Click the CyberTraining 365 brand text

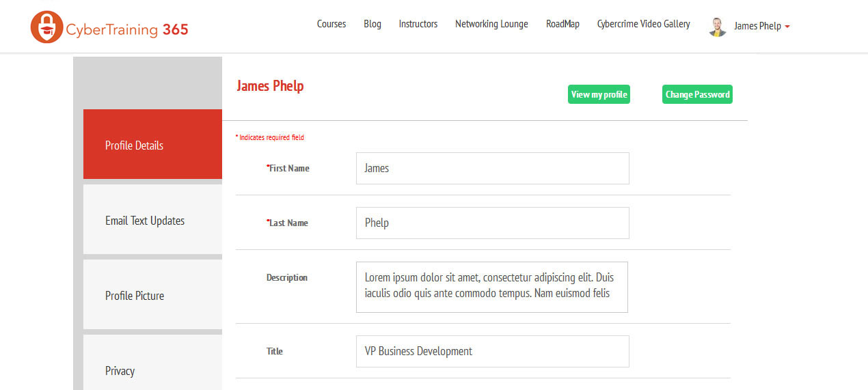click(x=127, y=29)
